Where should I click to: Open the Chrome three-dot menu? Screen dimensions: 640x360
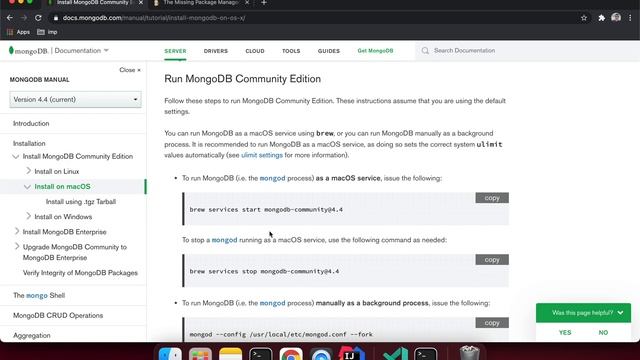[x=630, y=18]
